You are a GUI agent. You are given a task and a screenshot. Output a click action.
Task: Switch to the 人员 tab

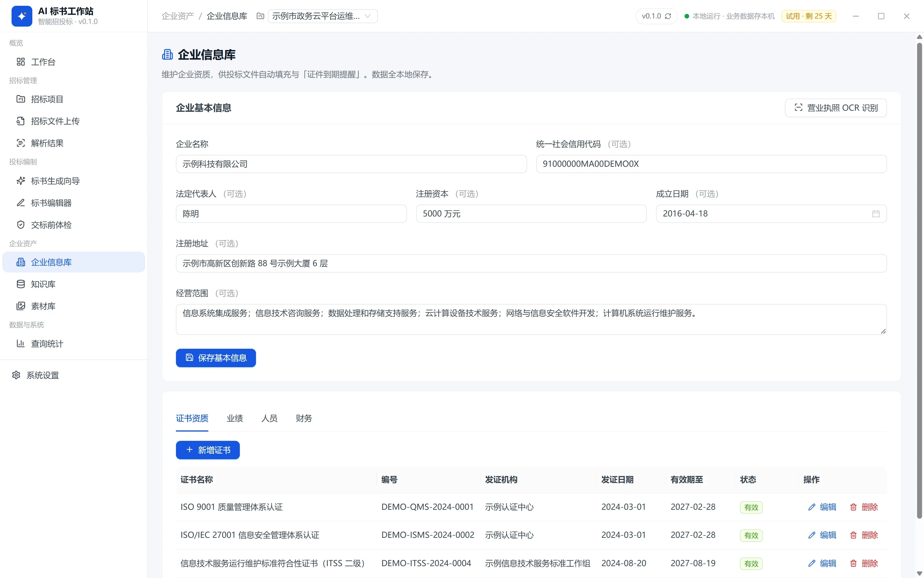tap(270, 418)
